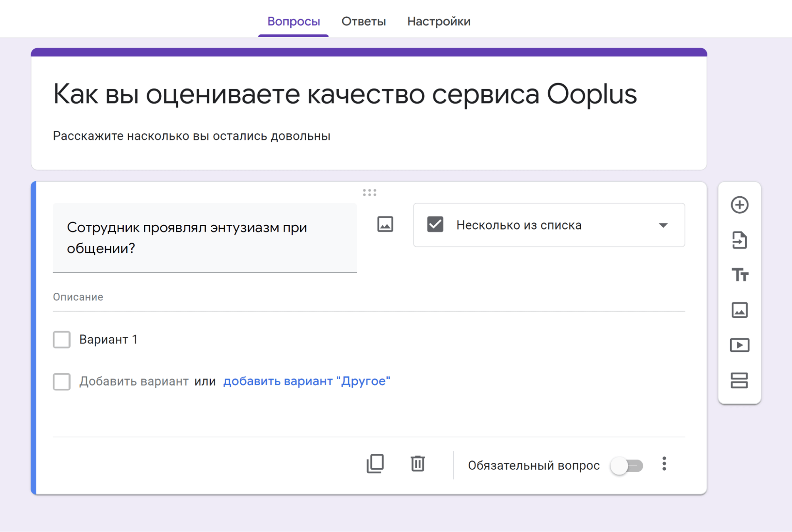Add an image from the side toolbar

[x=739, y=310]
